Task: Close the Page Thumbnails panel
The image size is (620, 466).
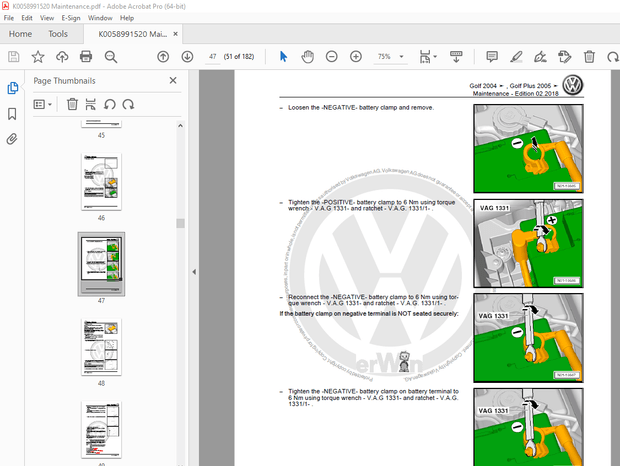Action: click(x=173, y=81)
